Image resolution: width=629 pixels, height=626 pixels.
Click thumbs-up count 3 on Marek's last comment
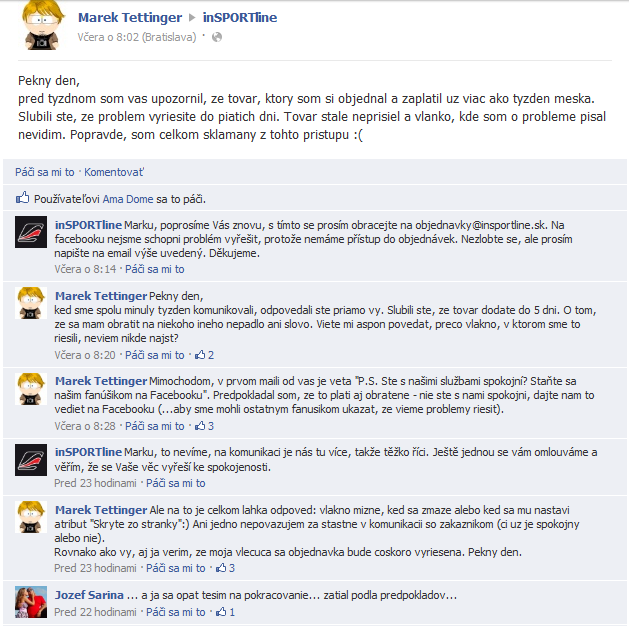[225, 568]
